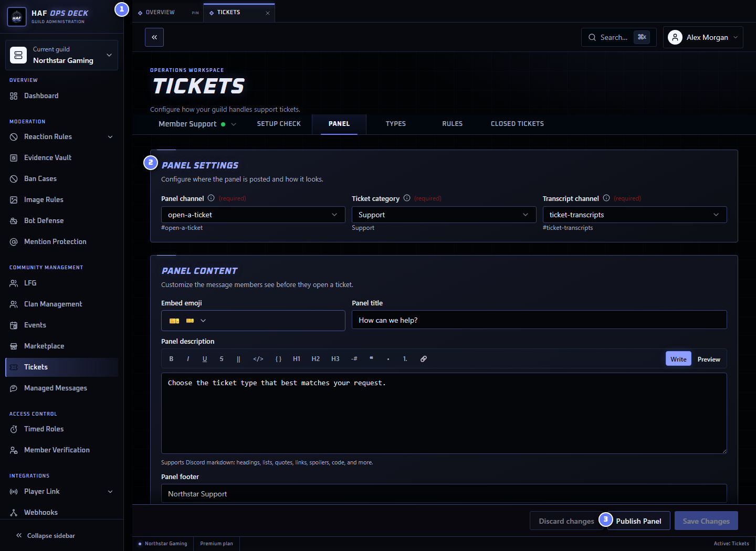
Task: Open Webhooks page
Action: pos(61,512)
